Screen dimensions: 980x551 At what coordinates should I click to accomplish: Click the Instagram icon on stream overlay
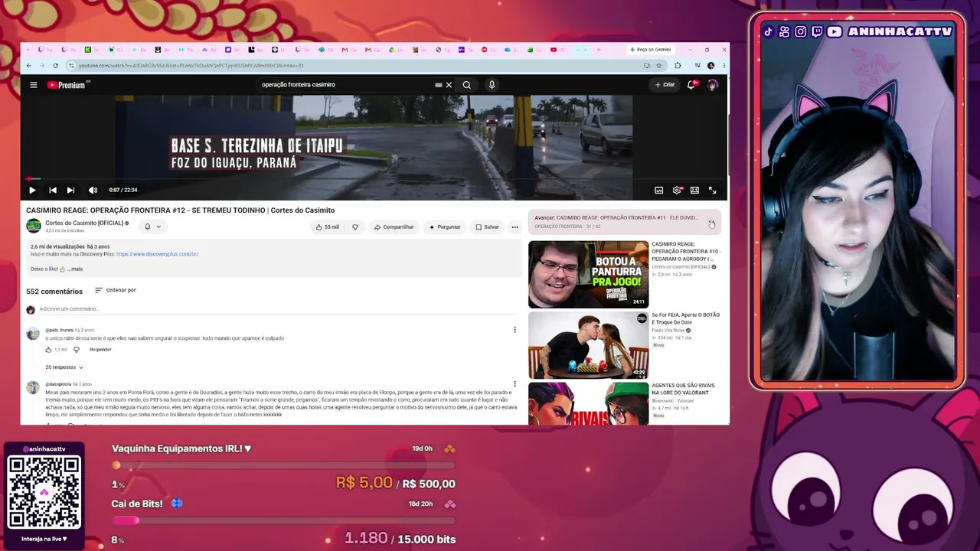tap(800, 31)
